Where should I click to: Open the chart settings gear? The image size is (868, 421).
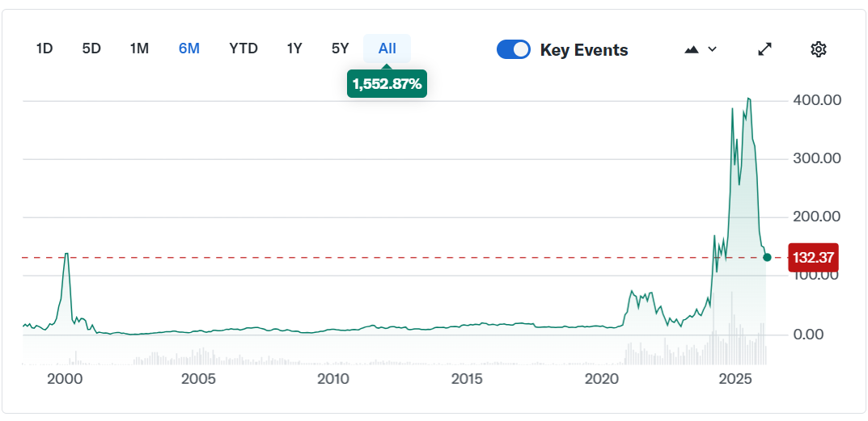click(x=818, y=49)
